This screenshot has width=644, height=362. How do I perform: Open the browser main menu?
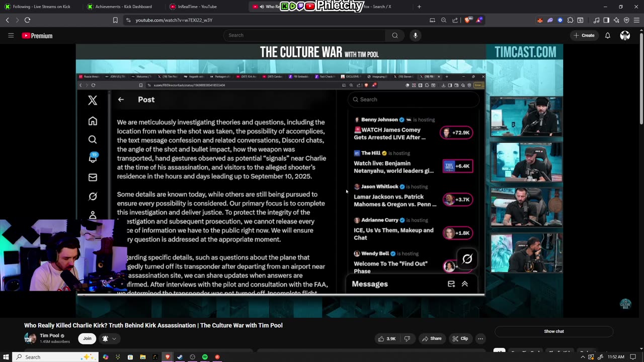click(636, 20)
